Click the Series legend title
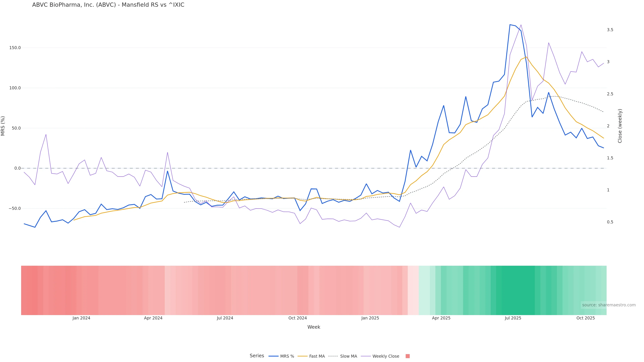The image size is (644, 362). tap(257, 356)
